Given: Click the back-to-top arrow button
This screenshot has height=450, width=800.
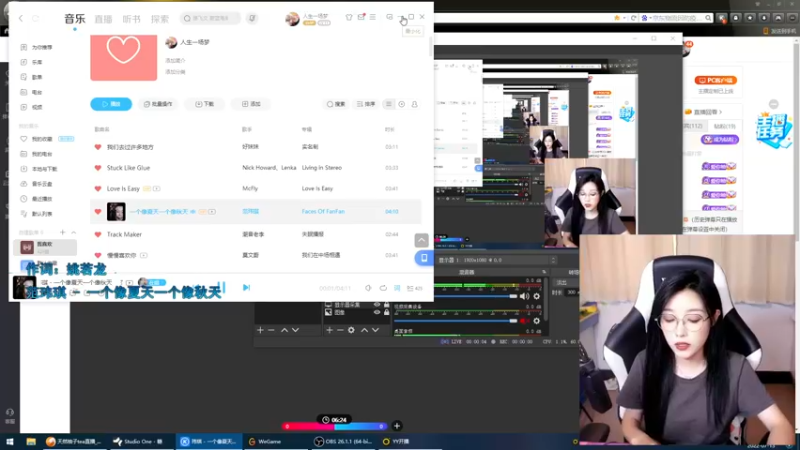Looking at the screenshot, I should pos(421,240).
